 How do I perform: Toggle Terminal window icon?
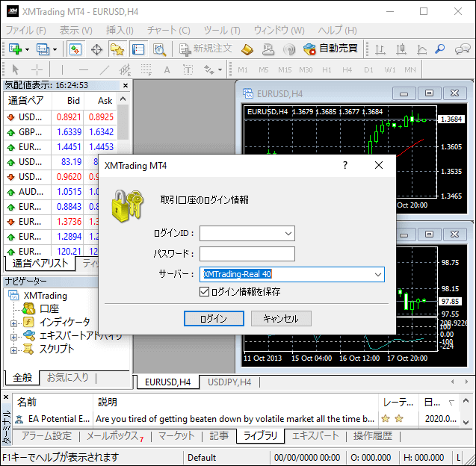pyautogui.click(x=138, y=49)
